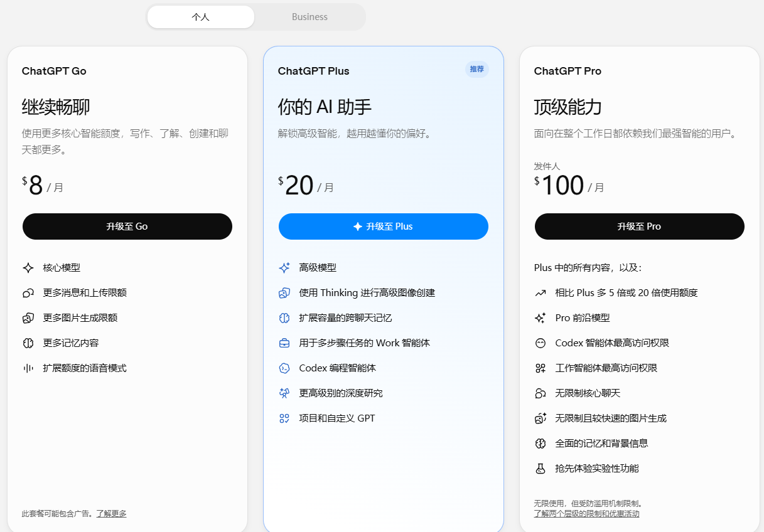Click the 面向在整个工作日 description text
Screen dimensions: 764x532
pos(635,134)
